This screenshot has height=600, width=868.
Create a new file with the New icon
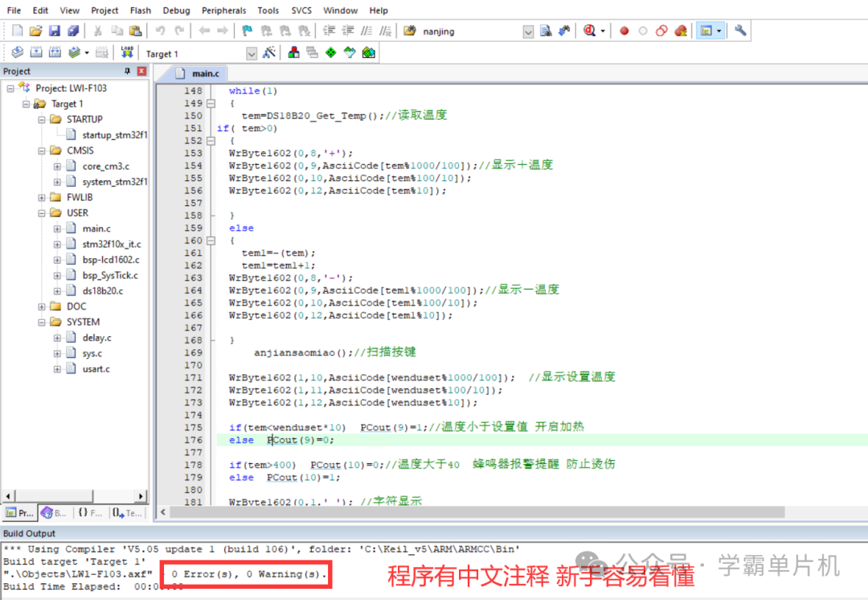coord(17,31)
